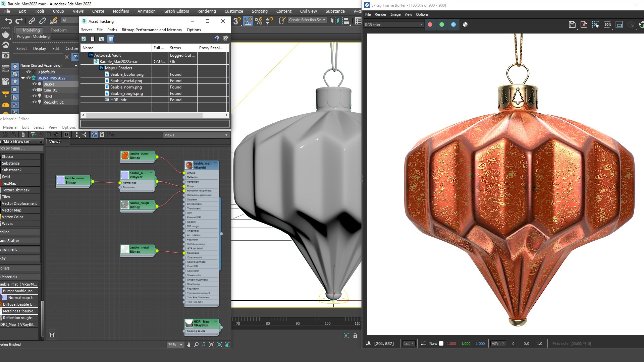Switch to Freeform ribbon tab
The height and width of the screenshot is (362, 644).
click(x=58, y=30)
